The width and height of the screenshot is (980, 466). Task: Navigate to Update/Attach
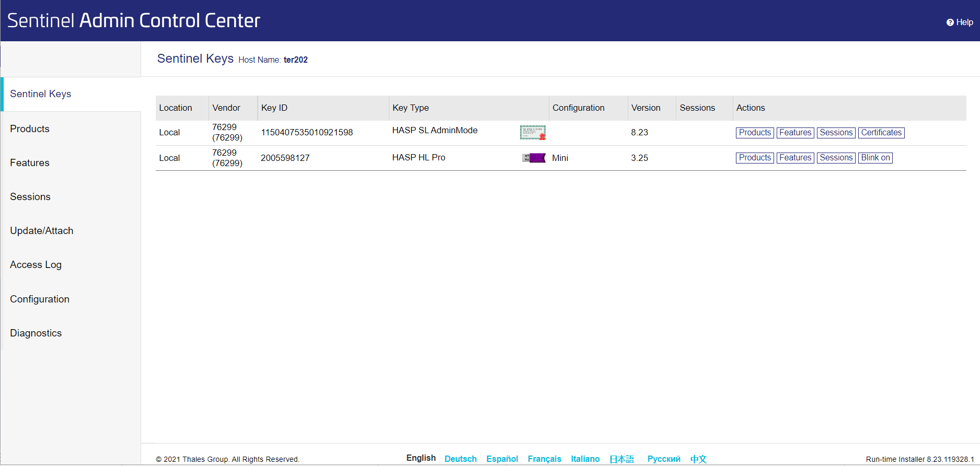click(42, 231)
